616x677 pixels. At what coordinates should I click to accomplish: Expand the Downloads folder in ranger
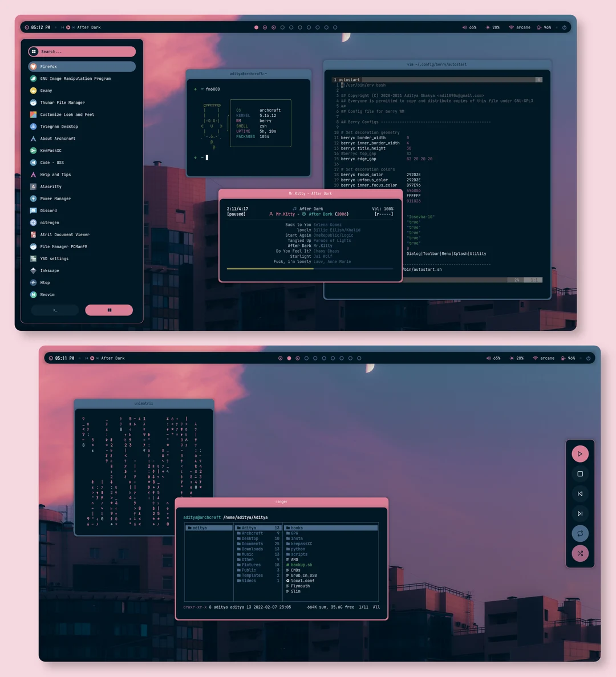click(x=253, y=549)
